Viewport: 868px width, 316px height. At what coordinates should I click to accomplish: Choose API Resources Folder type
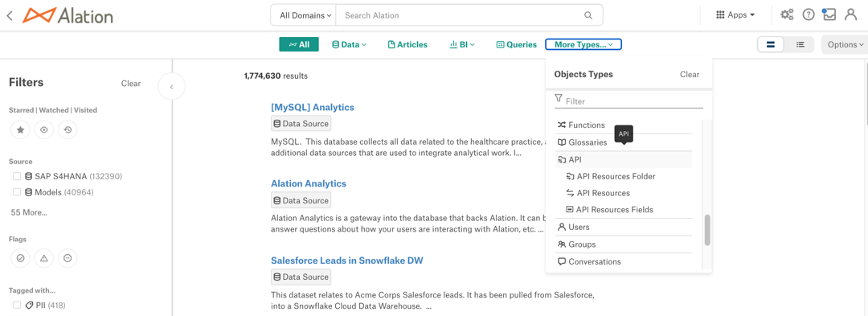pos(624,177)
